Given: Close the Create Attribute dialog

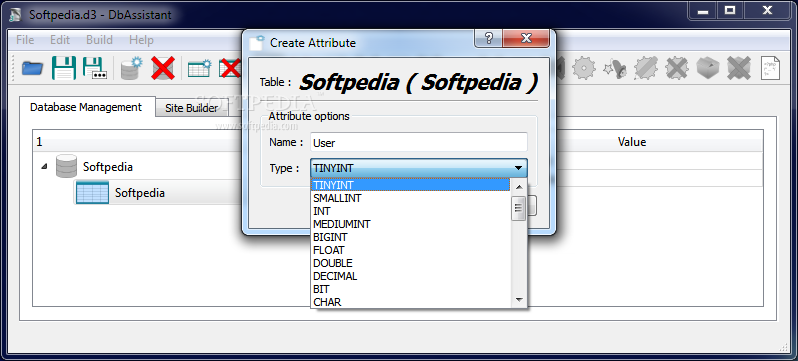Looking at the screenshot, I should (526, 38).
